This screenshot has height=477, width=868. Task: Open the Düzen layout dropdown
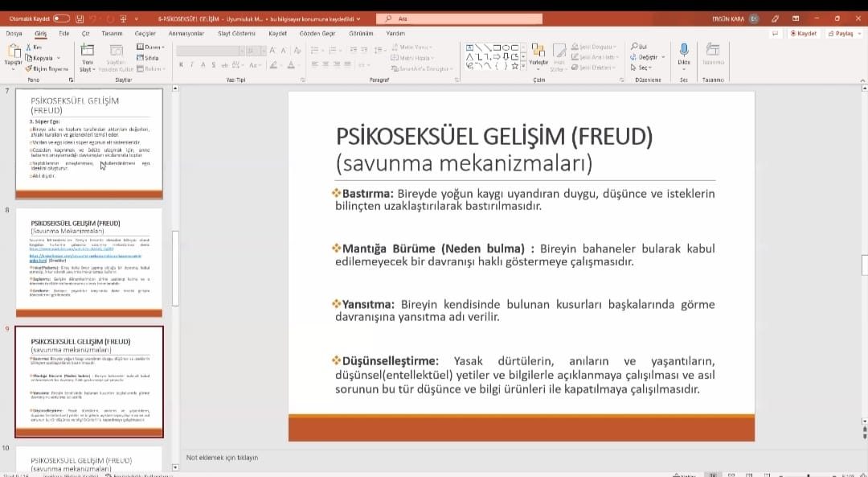coord(150,47)
